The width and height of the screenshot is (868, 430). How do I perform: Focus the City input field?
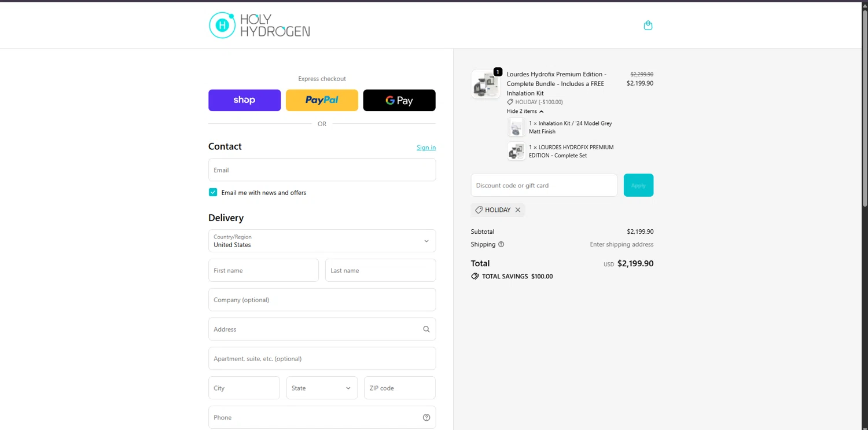[244, 388]
